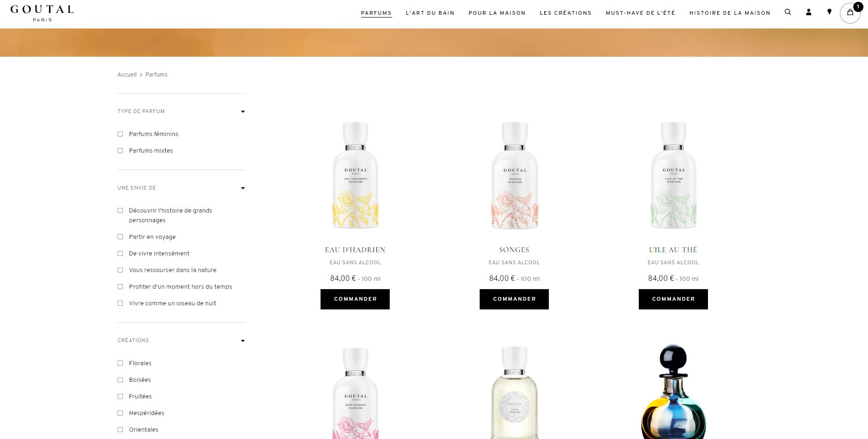Image resolution: width=868 pixels, height=439 pixels.
Task: Open the L'Art du Bain menu
Action: [430, 13]
